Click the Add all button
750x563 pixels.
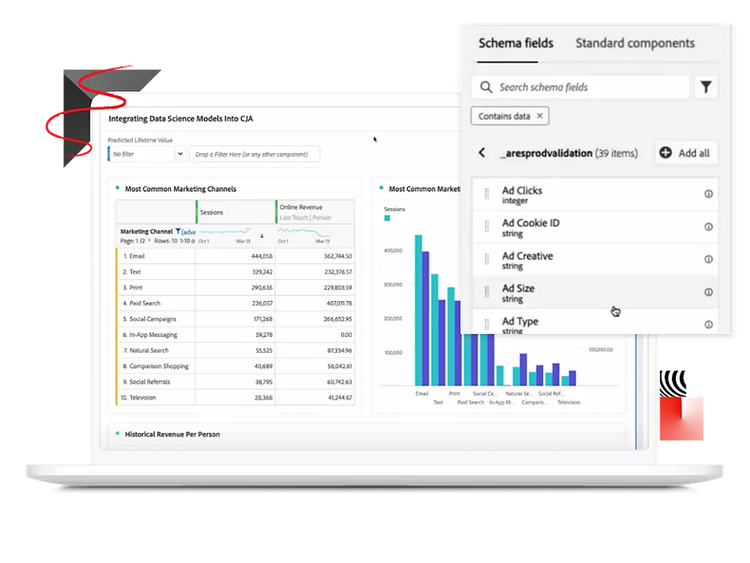pos(686,153)
